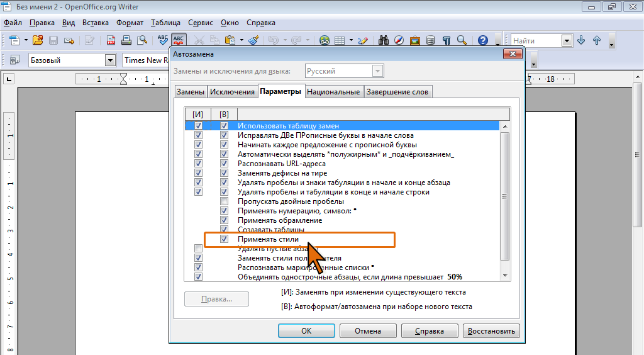Uncheck [В] box for Применять нумерацию
The image size is (644, 355).
point(224,211)
